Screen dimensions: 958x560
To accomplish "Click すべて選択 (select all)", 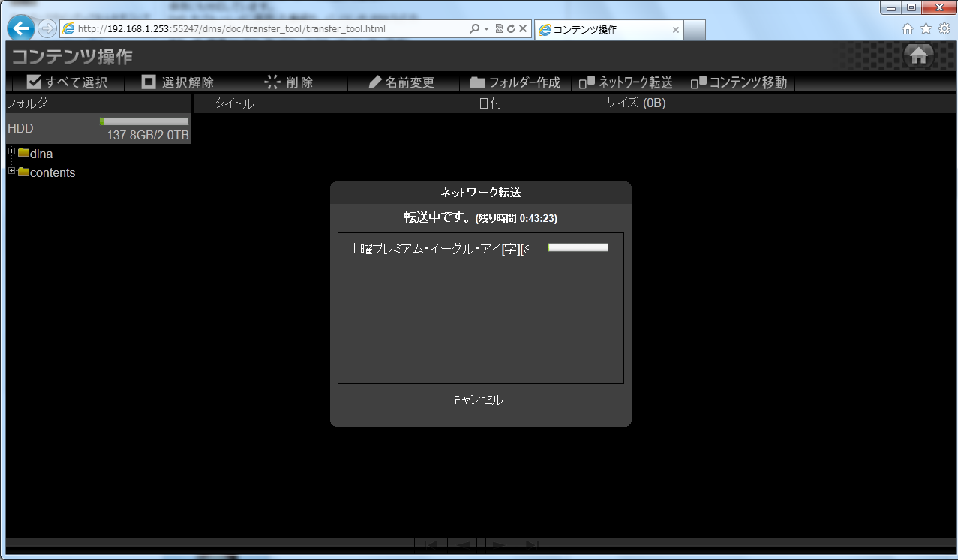I will click(68, 82).
